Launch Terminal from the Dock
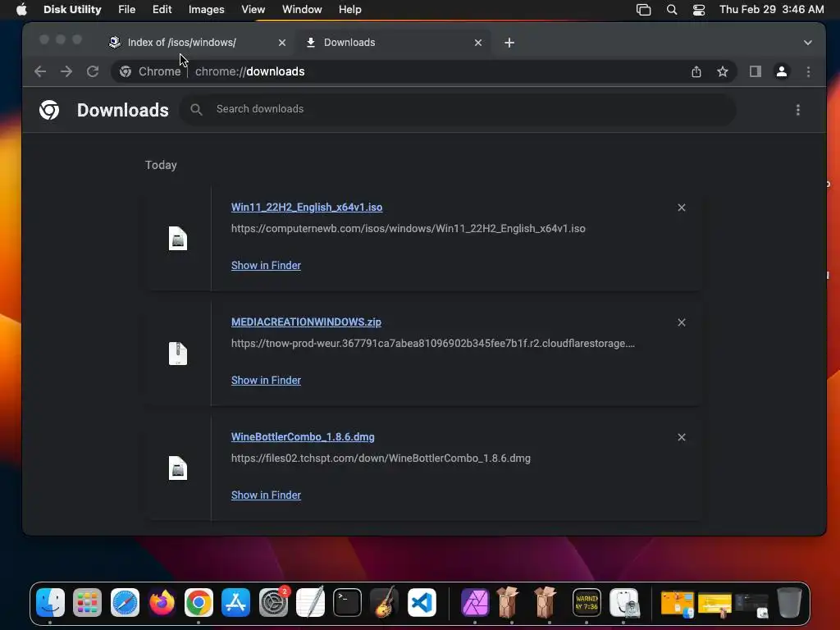The width and height of the screenshot is (840, 630). (x=347, y=603)
